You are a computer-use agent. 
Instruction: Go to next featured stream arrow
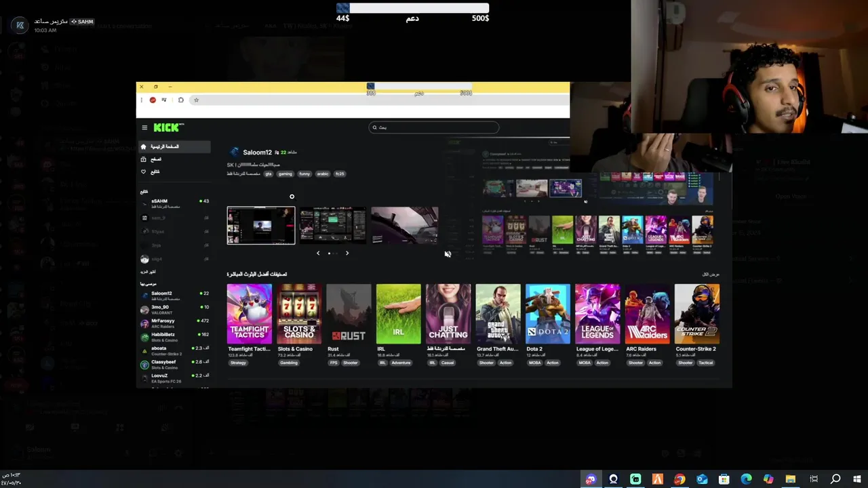347,253
